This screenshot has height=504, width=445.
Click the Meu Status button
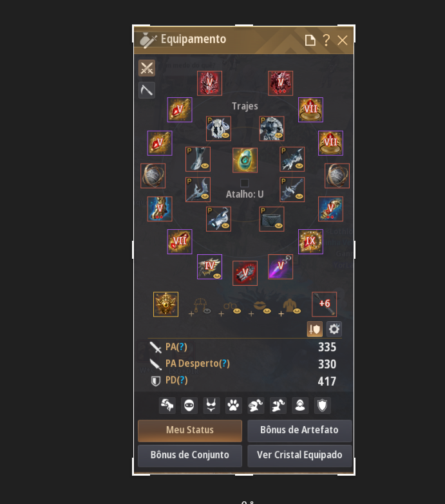pos(190,430)
